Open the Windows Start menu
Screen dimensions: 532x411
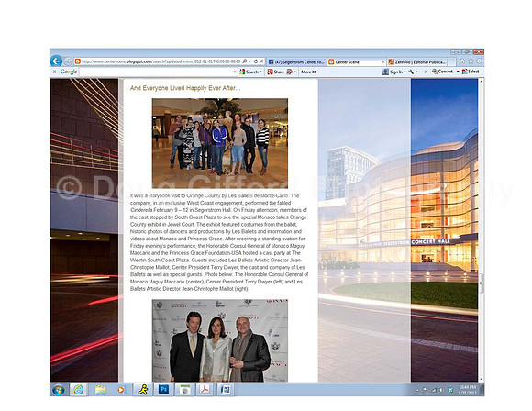[x=59, y=390]
